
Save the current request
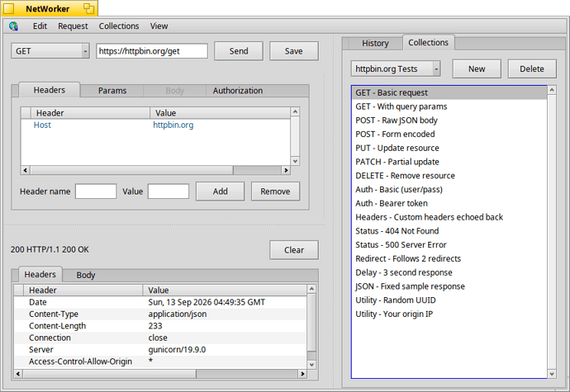coord(294,51)
